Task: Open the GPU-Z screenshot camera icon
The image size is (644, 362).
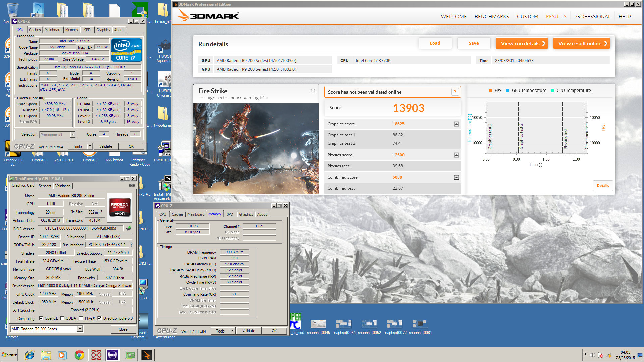Action: [132, 185]
